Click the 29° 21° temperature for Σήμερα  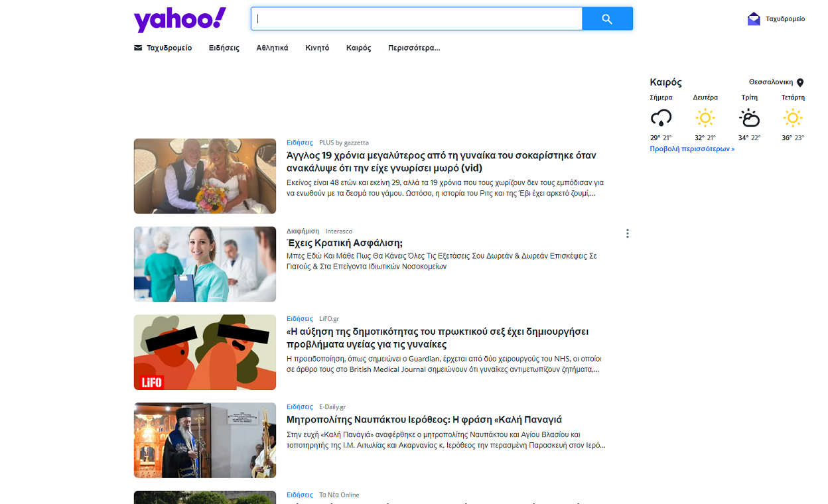(x=661, y=138)
